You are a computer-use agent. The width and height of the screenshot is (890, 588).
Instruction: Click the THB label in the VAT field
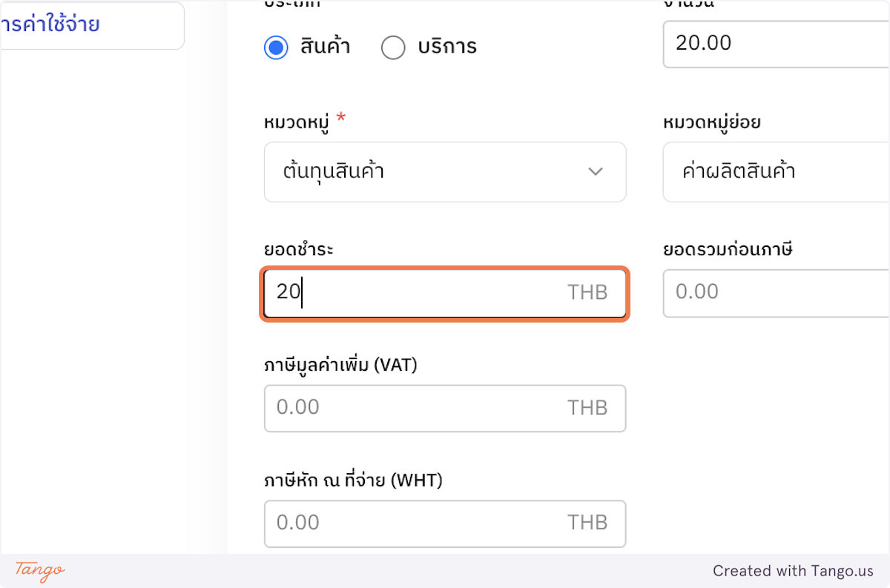[588, 409]
